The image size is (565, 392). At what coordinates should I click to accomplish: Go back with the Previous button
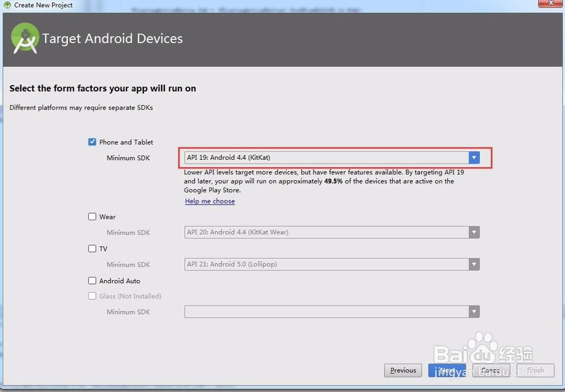(x=403, y=370)
